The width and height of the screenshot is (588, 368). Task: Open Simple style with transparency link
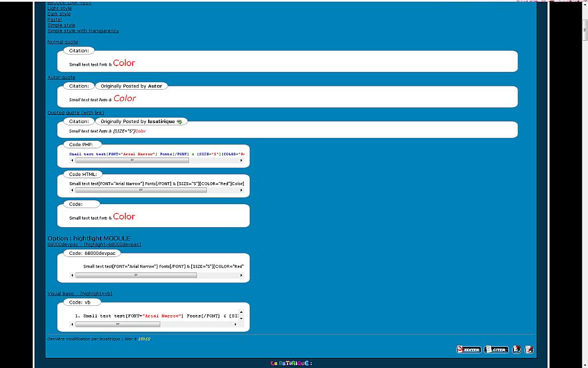83,31
